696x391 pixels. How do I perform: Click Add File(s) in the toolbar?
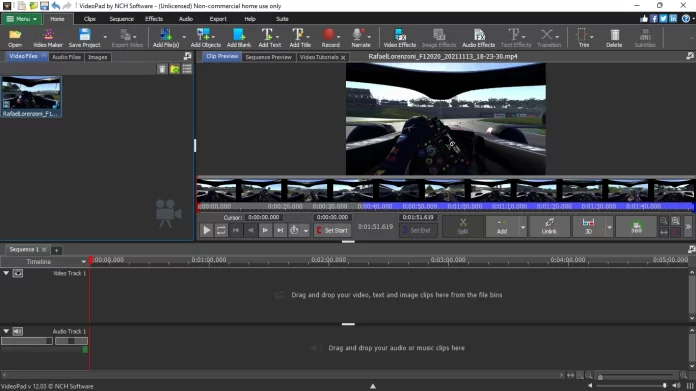166,38
